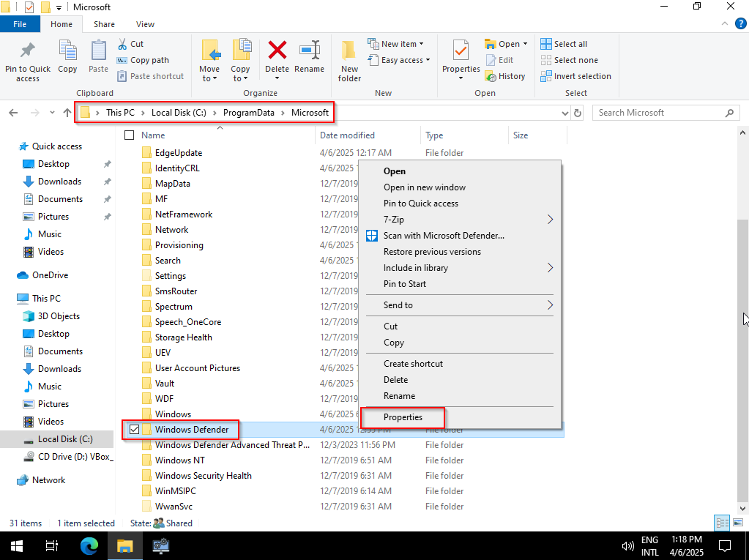Click the taskbar clock showing 1:18 PM
749x560 pixels.
tap(687, 545)
